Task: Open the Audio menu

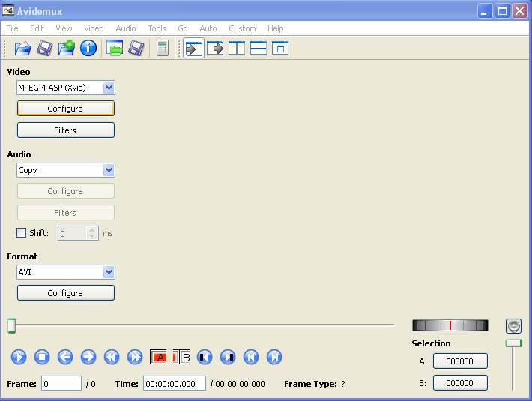Action: pos(126,28)
